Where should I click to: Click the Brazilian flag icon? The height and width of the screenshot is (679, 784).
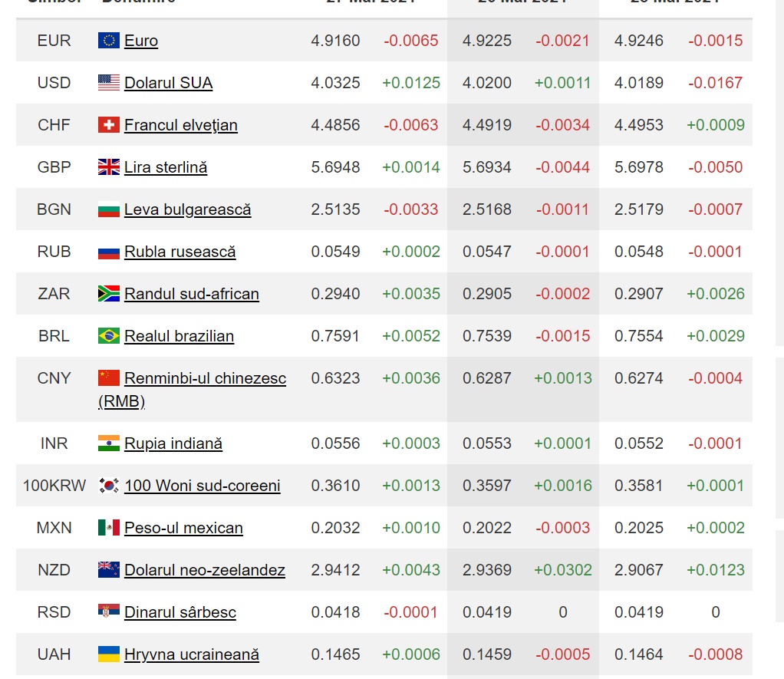[x=108, y=335]
